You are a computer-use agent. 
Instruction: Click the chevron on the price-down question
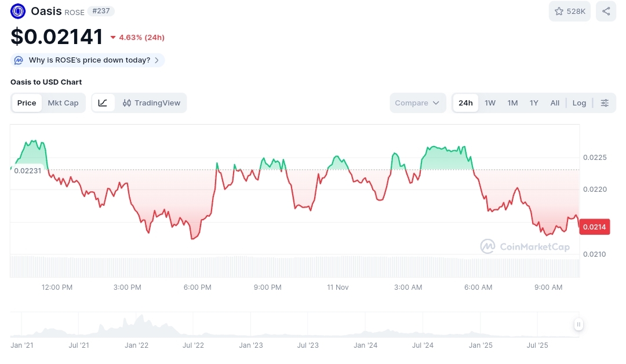point(157,60)
